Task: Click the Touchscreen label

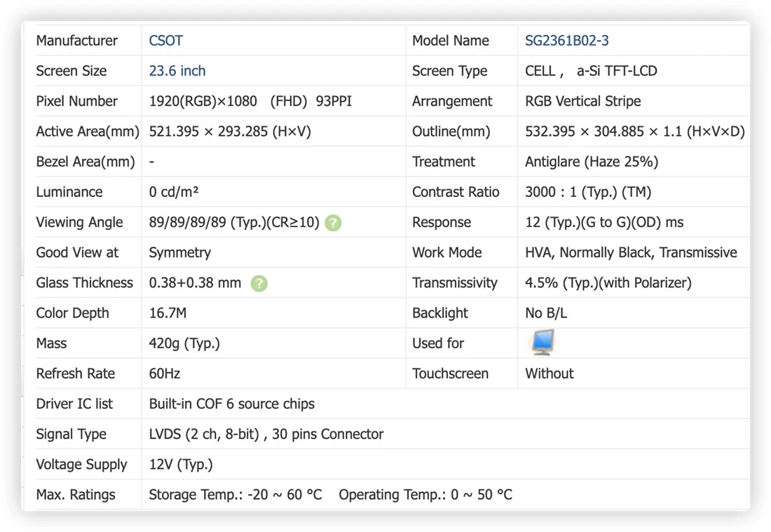Action: [450, 374]
